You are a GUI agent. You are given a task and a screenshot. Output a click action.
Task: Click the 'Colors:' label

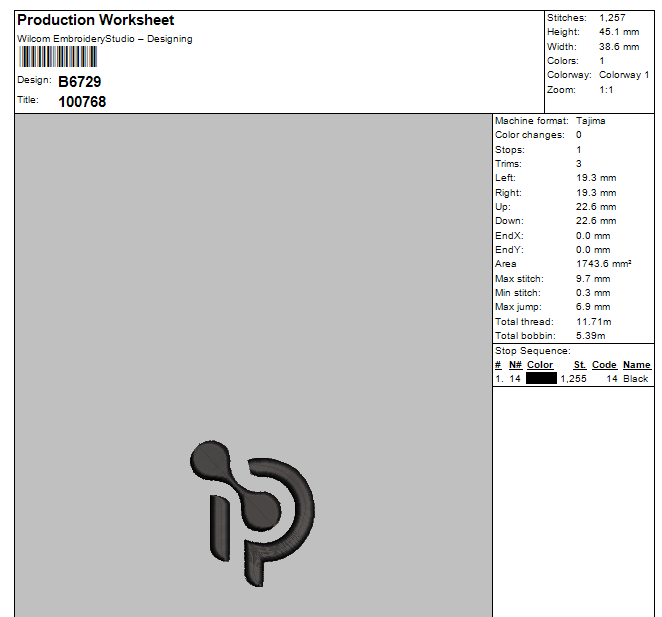(563, 61)
